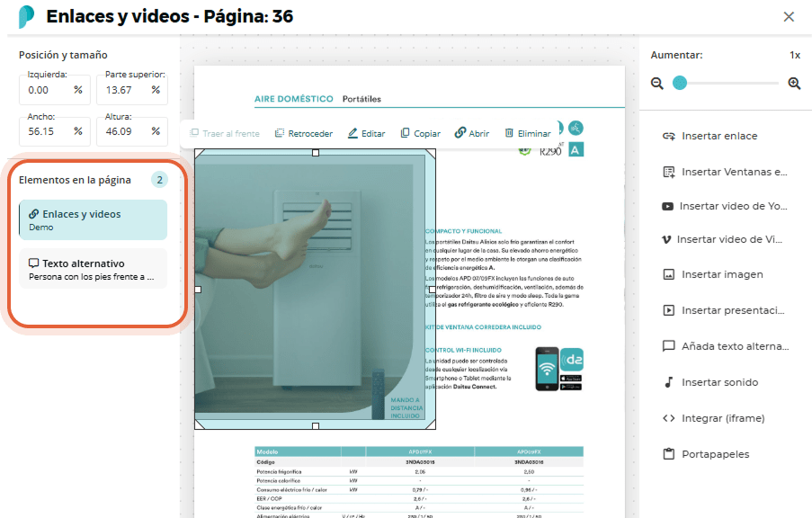
Task: Click the code brackets icon for iframe
Action: coord(668,418)
